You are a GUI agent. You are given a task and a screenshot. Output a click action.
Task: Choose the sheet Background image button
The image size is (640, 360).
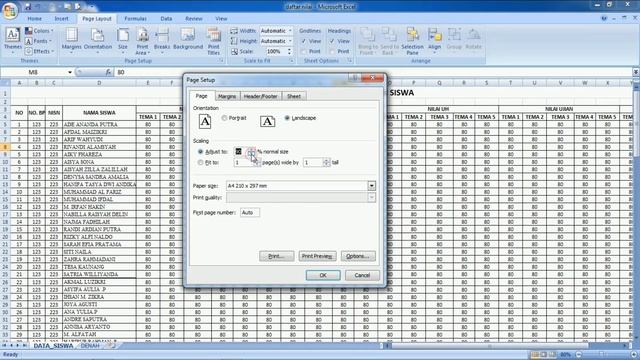click(x=188, y=40)
